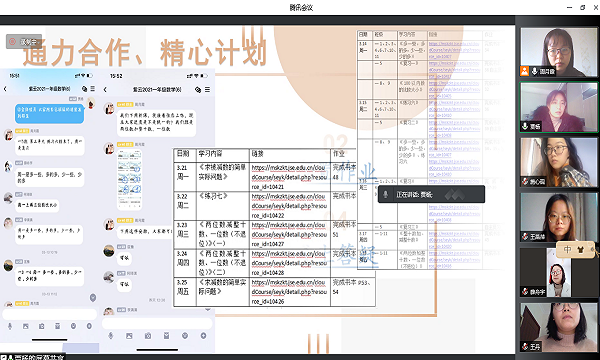Click the message input box in 15:52 chat
Screen dimensions: 600x360
pos(157,323)
